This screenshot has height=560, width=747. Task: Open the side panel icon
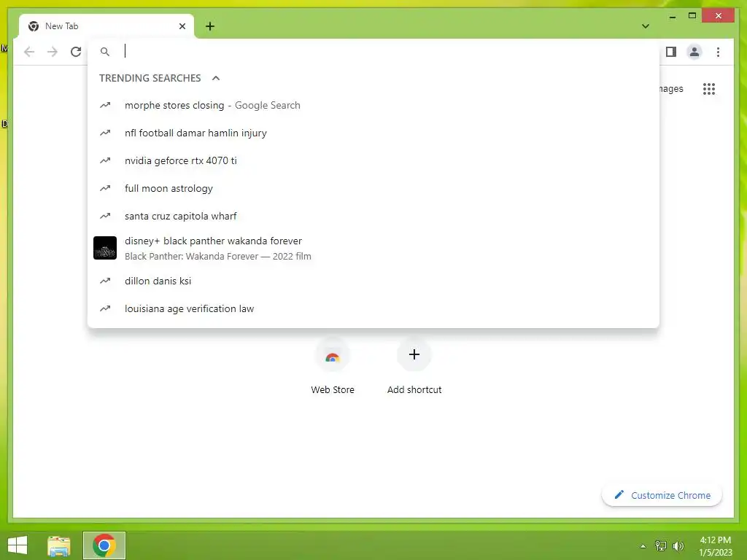coord(671,52)
